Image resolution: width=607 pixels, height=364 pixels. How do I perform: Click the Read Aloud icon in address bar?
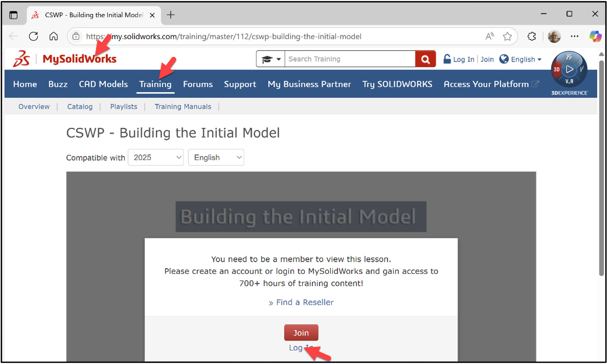pos(489,36)
